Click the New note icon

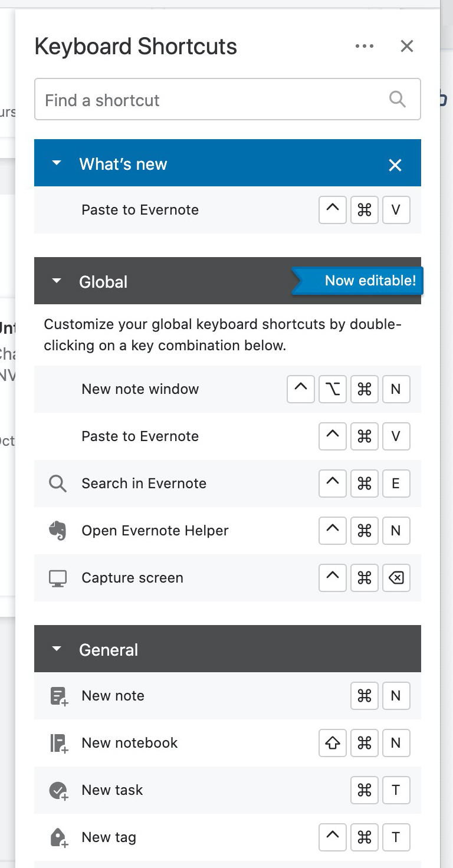pos(58,696)
